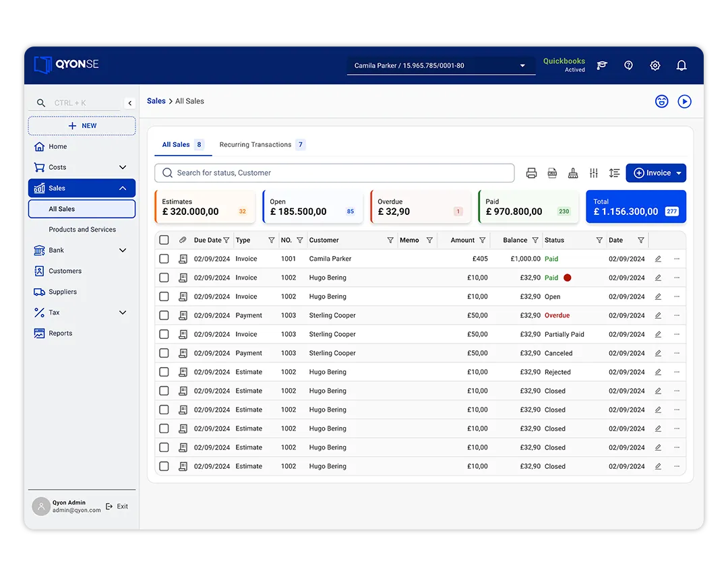Open the graduation cap tutorials icon
728x576 pixels.
[x=602, y=65]
